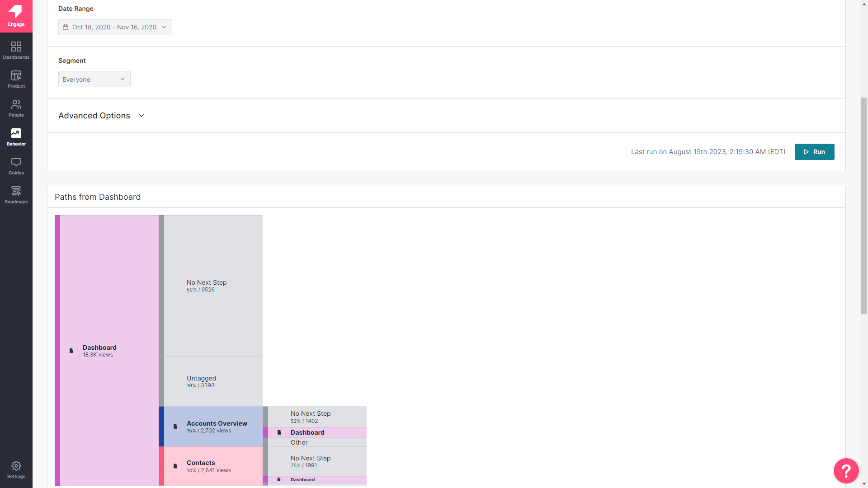Click the help question mark button
Screen dimensions: 868x488
click(846, 471)
